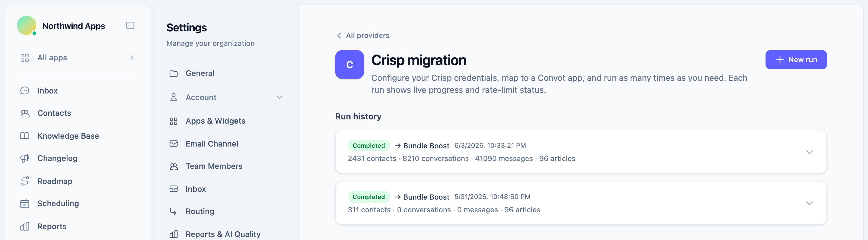Click the Northwind Apps organization name
This screenshot has height=240, width=868.
click(74, 26)
